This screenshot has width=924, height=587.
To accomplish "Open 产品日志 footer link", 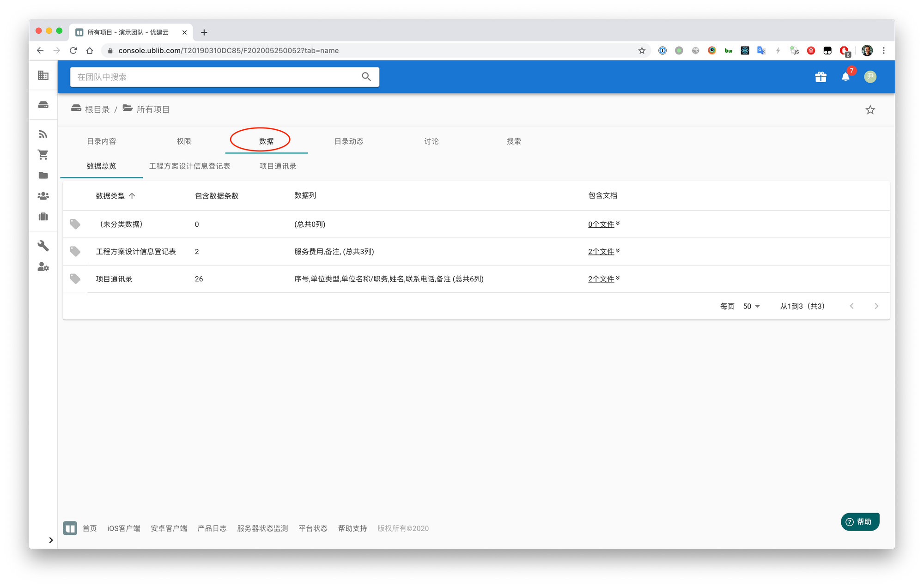I will tap(212, 528).
